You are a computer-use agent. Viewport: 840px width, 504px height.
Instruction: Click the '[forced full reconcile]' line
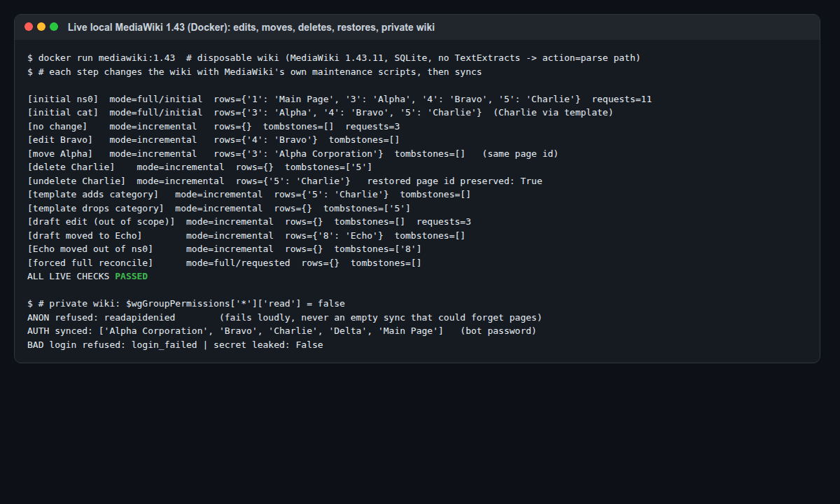tap(224, 263)
